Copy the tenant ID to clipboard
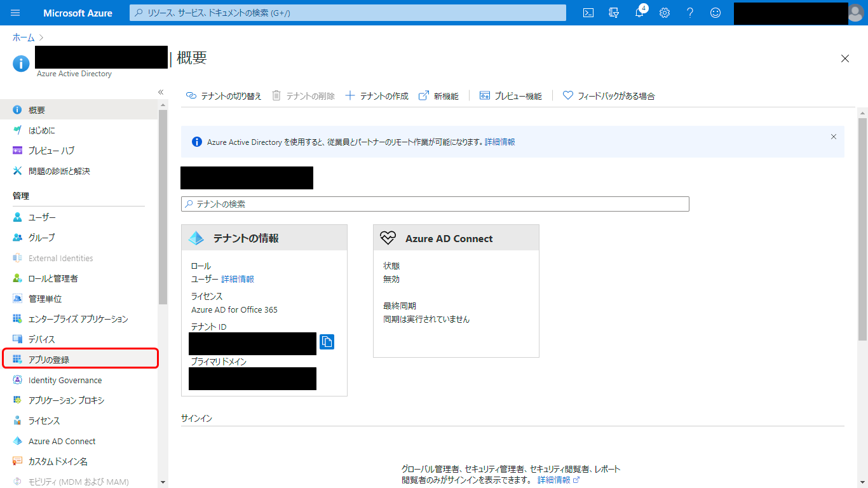 tap(327, 342)
